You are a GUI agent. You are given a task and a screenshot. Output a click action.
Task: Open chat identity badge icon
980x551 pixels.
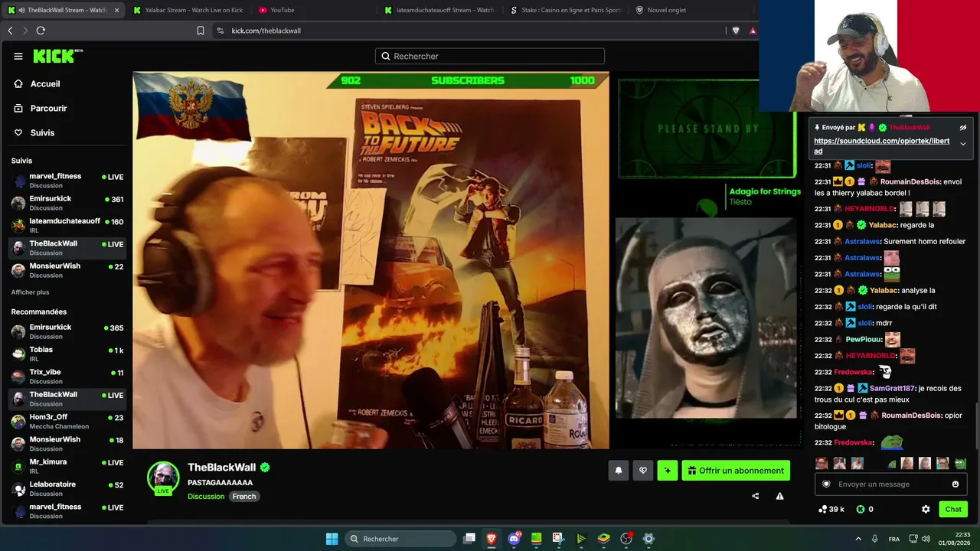pyautogui.click(x=826, y=484)
